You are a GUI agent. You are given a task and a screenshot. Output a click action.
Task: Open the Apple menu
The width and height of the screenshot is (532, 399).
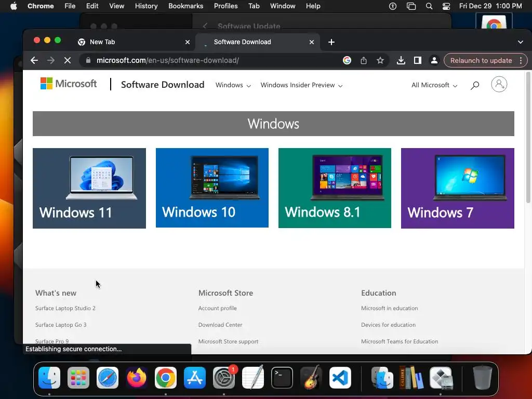click(x=14, y=6)
